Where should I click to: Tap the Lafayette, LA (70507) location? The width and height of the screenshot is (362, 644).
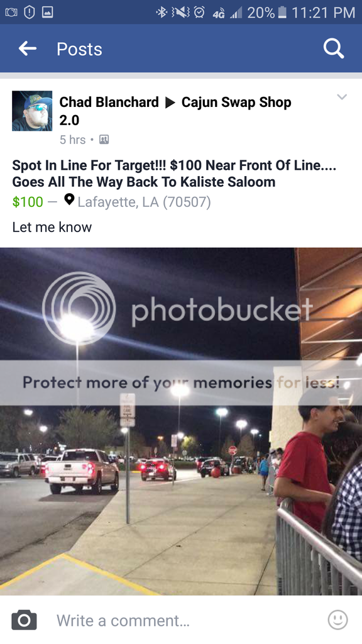(x=144, y=202)
